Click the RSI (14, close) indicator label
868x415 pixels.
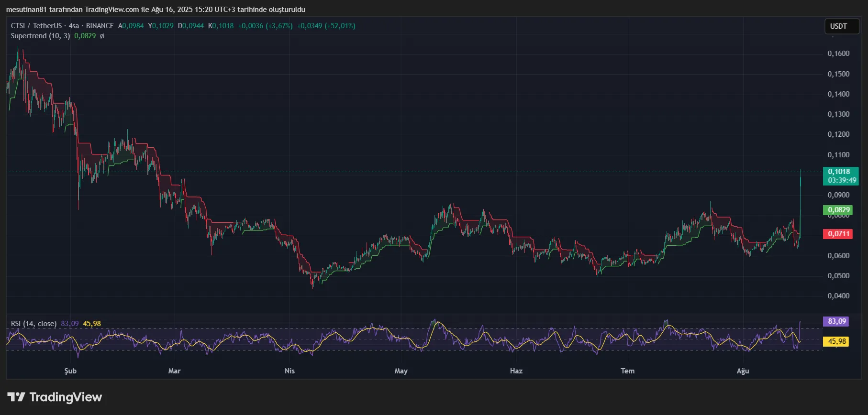(33, 324)
